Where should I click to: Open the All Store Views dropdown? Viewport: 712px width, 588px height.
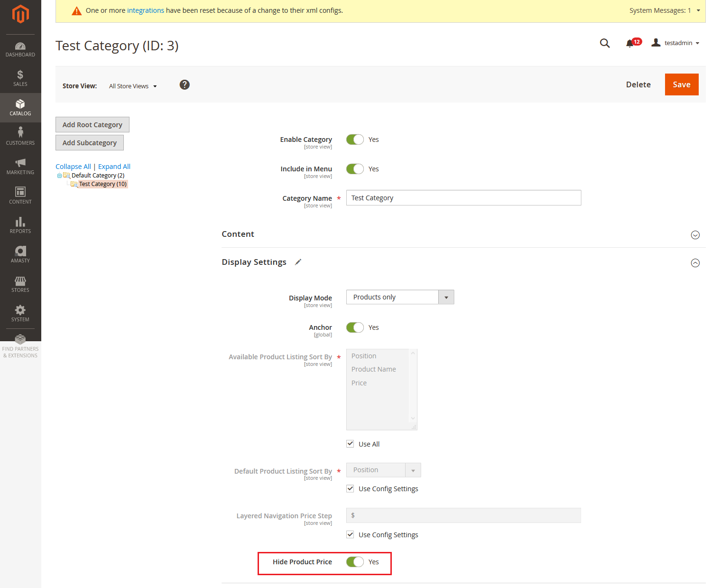tap(133, 86)
